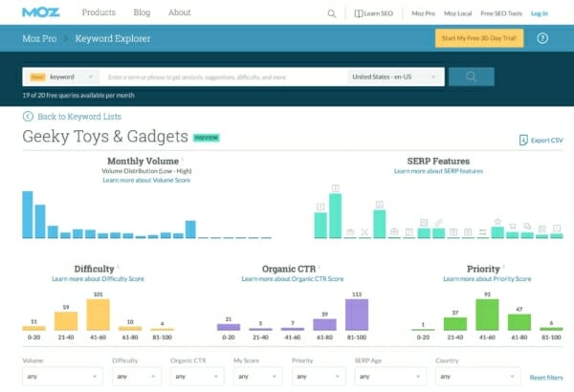Click the Priority 41-60 green bar
574x392 pixels.
pyautogui.click(x=487, y=315)
